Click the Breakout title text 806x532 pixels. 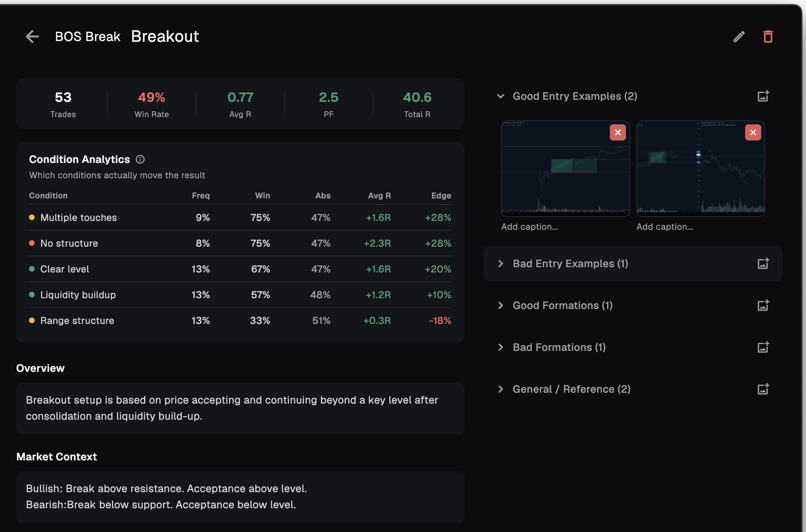(165, 37)
